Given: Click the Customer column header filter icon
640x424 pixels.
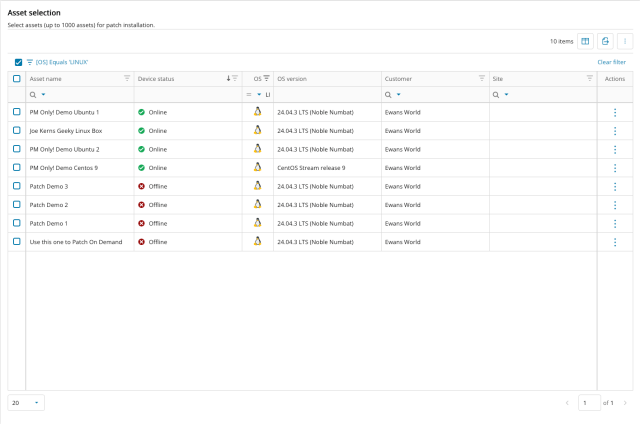Looking at the screenshot, I should pos(482,78).
